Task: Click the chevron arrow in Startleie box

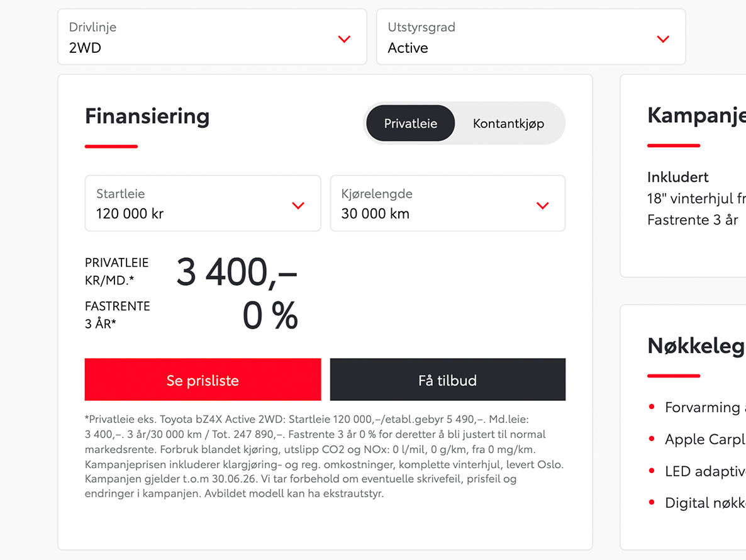Action: pyautogui.click(x=298, y=204)
